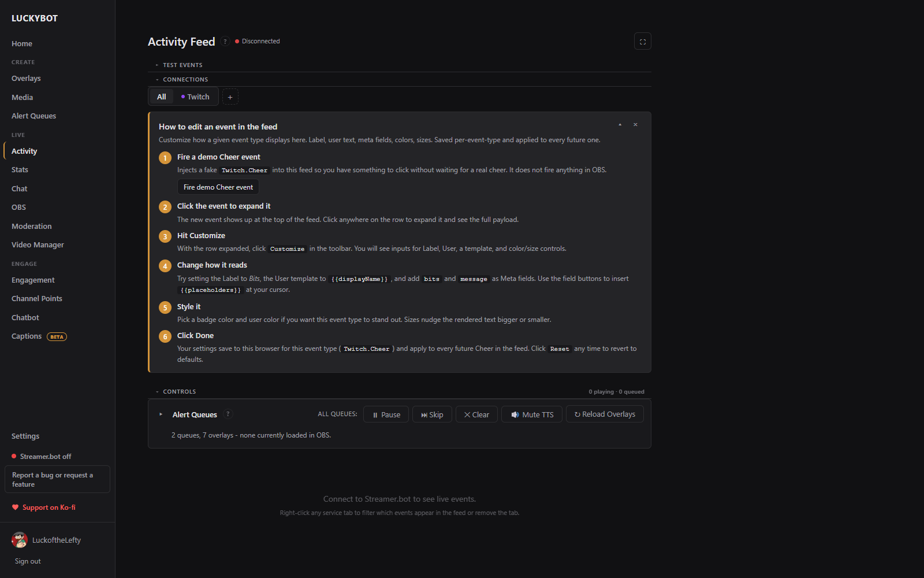Clear all alert queues
Image resolution: width=924 pixels, height=578 pixels.
(476, 414)
